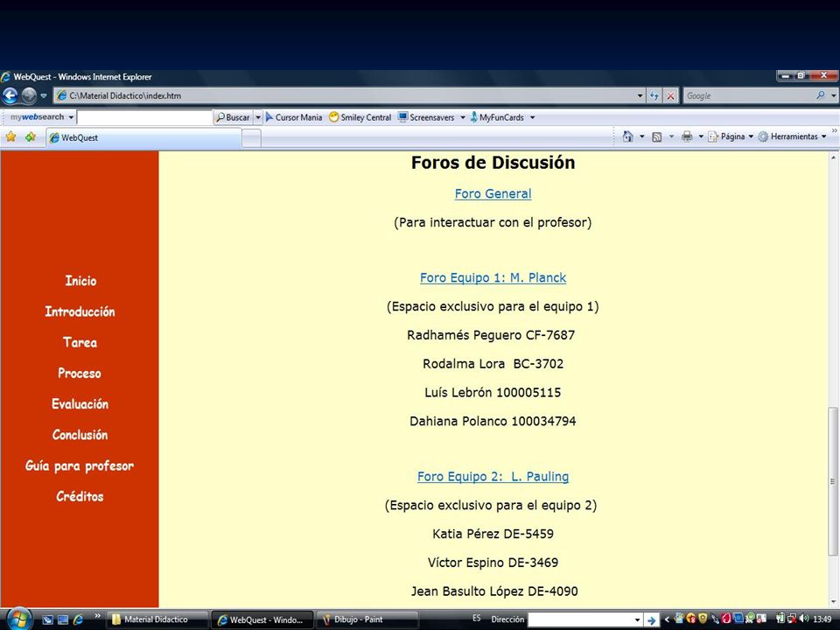Select the text Radhamés Peguero CF-7687
This screenshot has width=840, height=630.
tap(491, 335)
